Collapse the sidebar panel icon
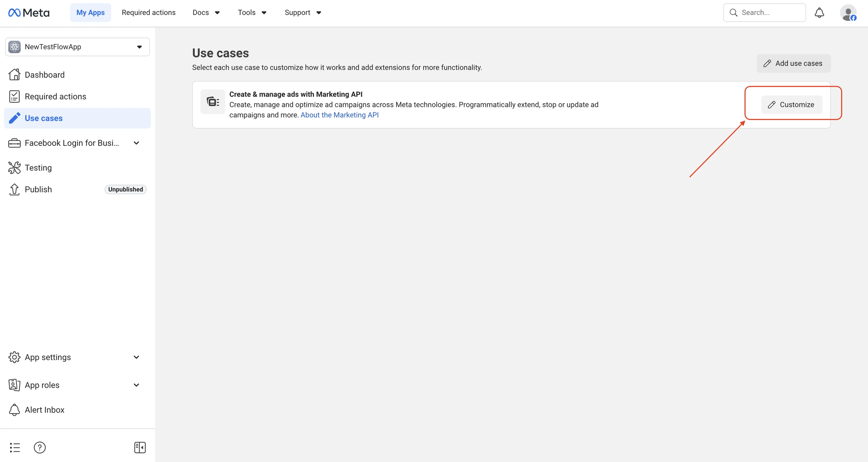This screenshot has height=462, width=868. click(140, 447)
